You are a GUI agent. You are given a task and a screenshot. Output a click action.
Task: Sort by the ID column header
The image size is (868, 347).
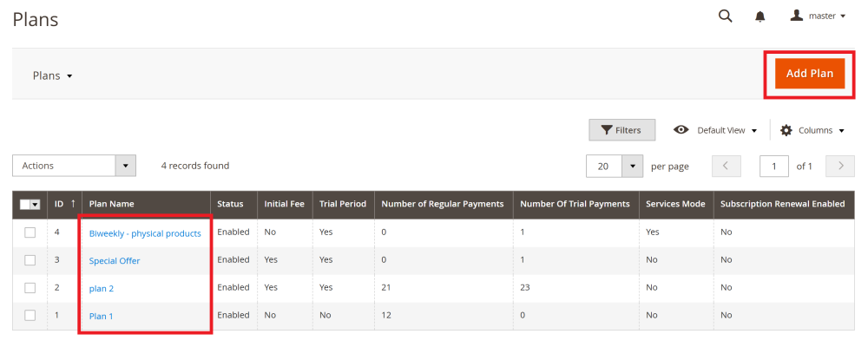click(64, 204)
